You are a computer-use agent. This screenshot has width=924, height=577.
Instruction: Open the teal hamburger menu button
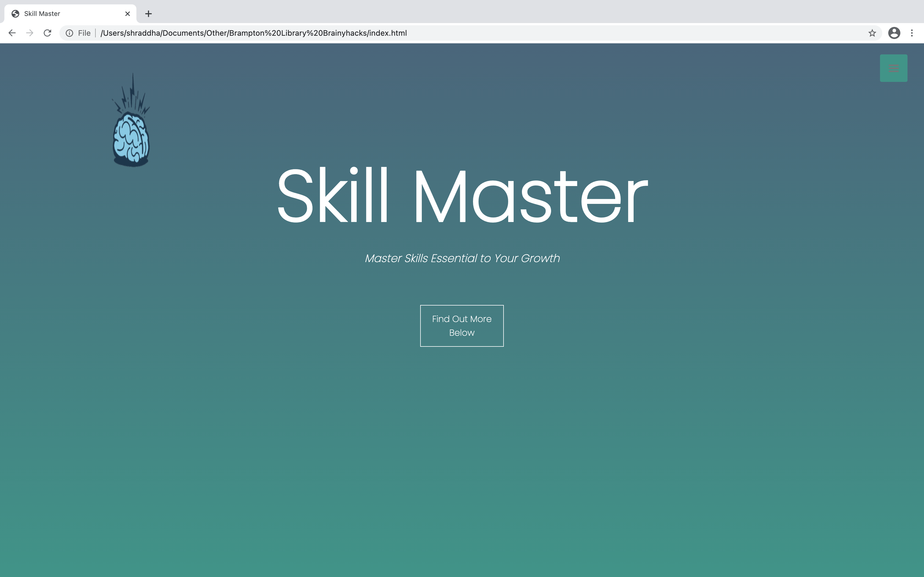point(893,68)
